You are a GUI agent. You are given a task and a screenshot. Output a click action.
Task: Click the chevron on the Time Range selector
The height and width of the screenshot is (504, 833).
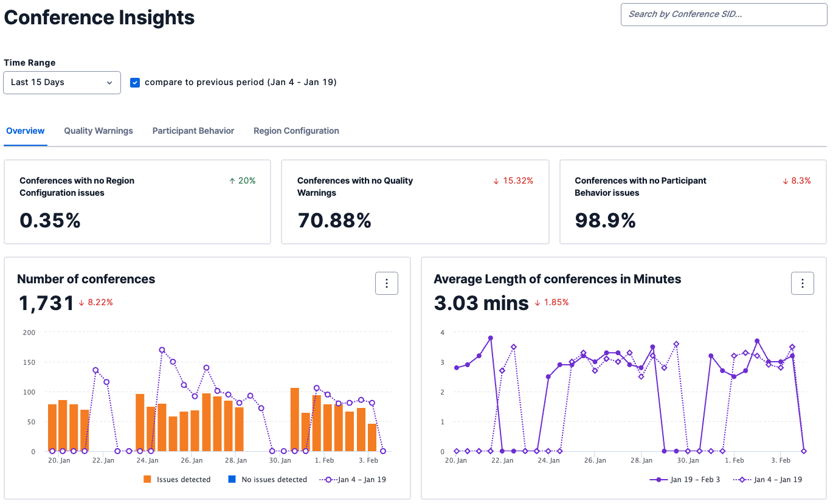click(109, 82)
